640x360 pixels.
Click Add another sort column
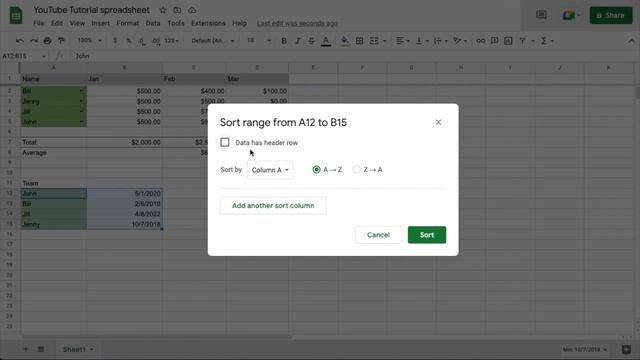click(273, 205)
